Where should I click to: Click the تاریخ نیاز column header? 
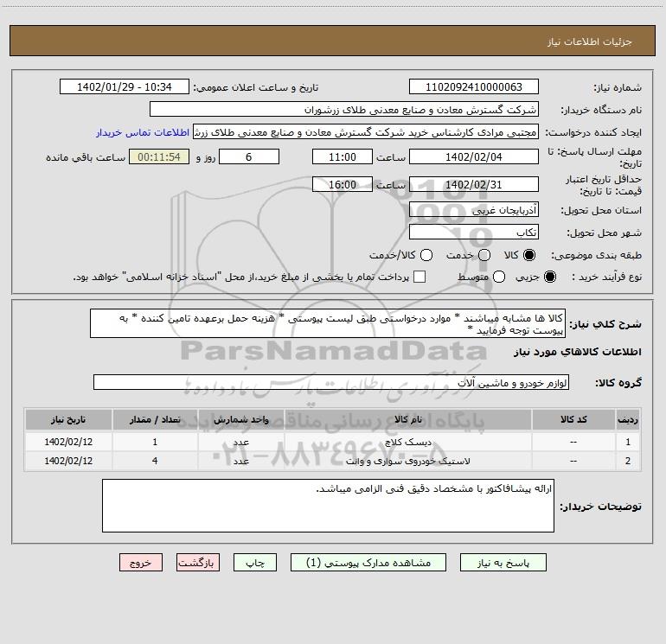click(x=68, y=420)
